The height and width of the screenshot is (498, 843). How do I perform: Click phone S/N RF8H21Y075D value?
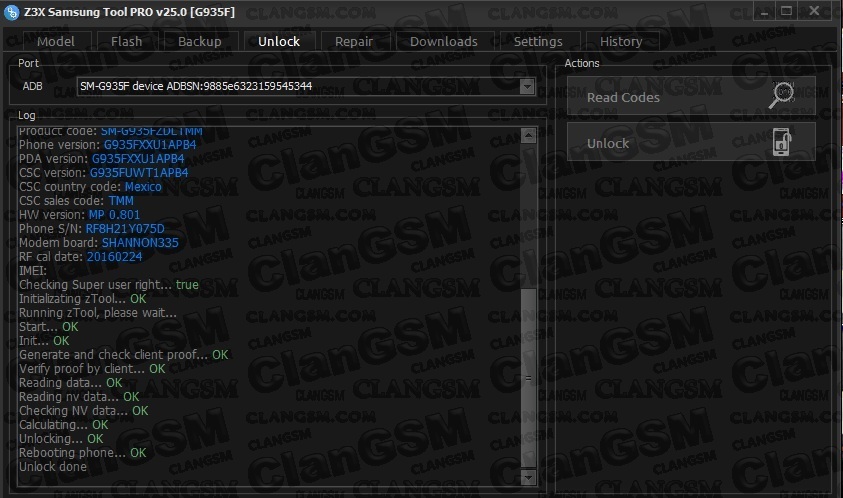pos(125,229)
